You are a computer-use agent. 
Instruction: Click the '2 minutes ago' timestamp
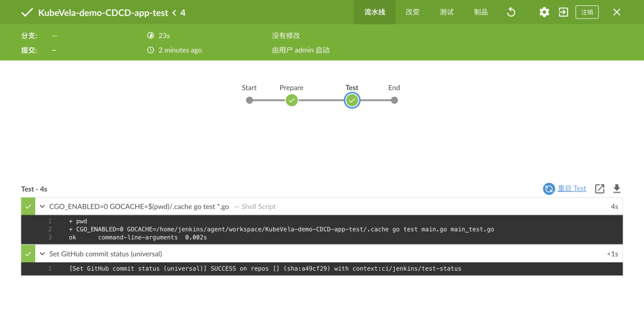[180, 50]
